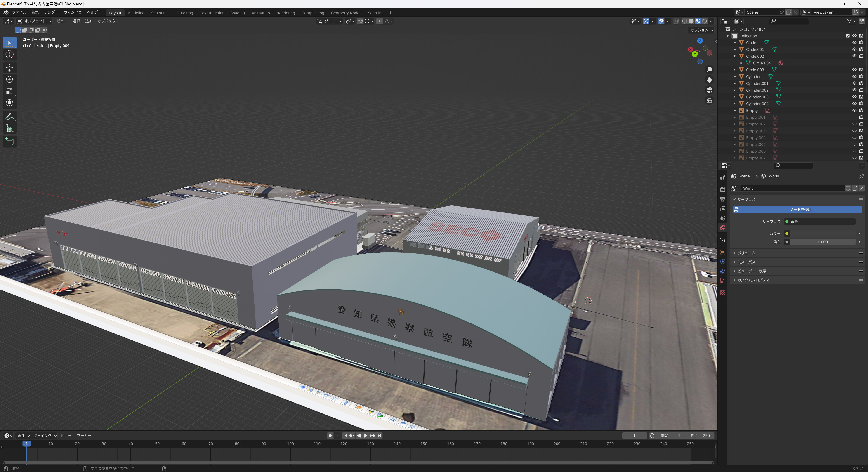Select the Cursor tool in the toolbar
The image size is (868, 472).
(9, 54)
